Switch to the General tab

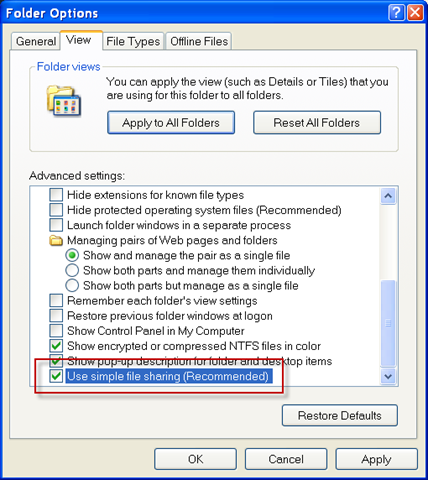point(36,41)
